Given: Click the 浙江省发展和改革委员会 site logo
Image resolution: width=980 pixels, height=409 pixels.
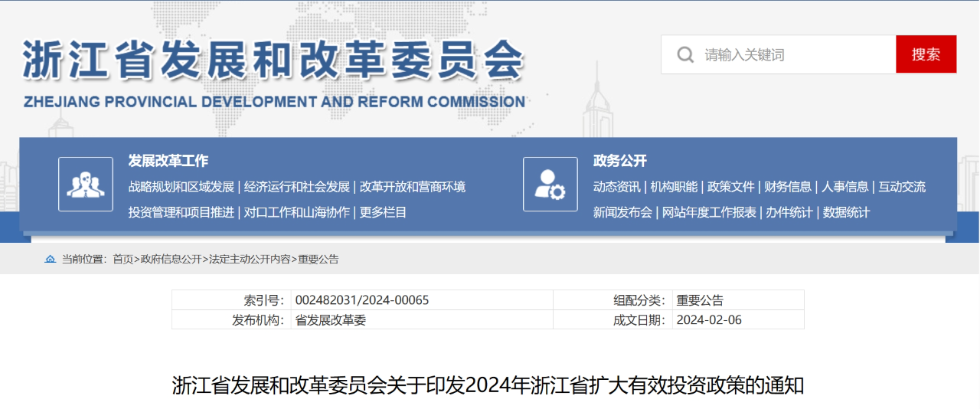Looking at the screenshot, I should (x=273, y=73).
